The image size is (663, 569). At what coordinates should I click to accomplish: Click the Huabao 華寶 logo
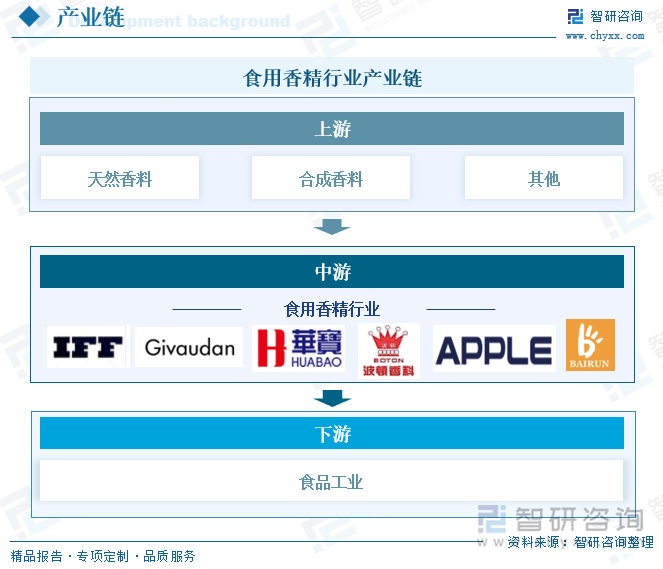[299, 348]
